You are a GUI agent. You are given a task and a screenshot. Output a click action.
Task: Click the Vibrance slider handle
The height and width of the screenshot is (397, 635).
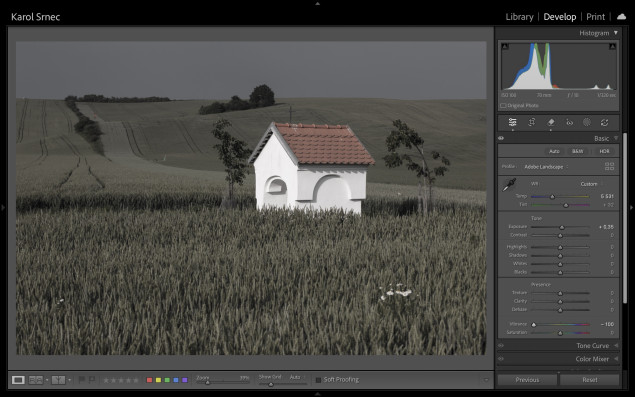point(534,324)
